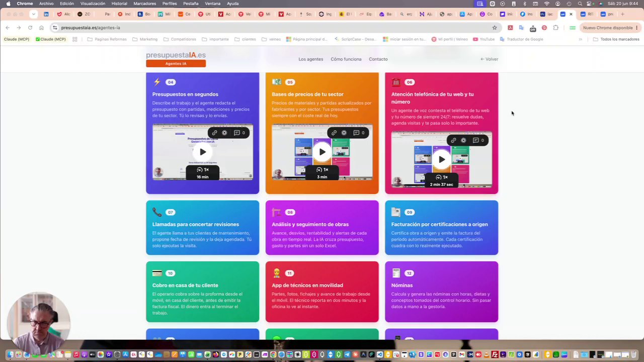Open the Chrome extensions puzzle icon
Screen dimensions: 644x362
(555, 28)
